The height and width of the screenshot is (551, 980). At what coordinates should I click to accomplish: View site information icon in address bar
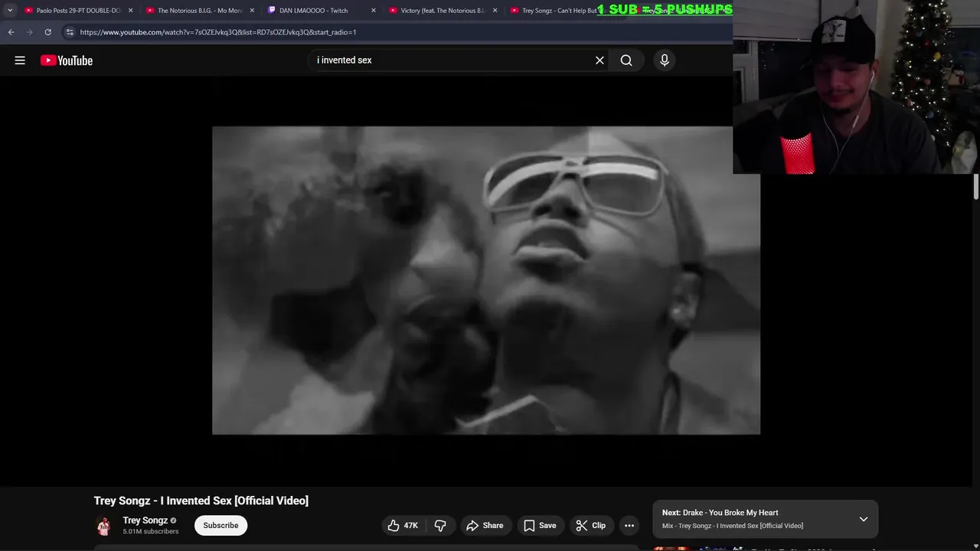[x=70, y=32]
